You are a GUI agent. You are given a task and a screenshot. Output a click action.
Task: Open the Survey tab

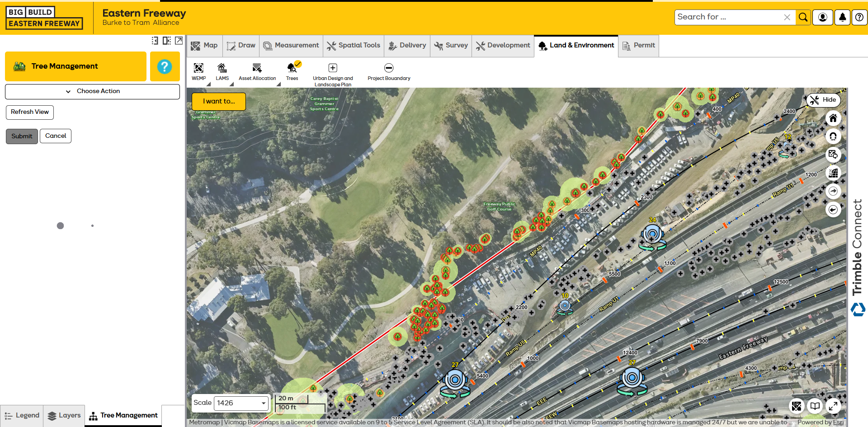click(x=451, y=46)
